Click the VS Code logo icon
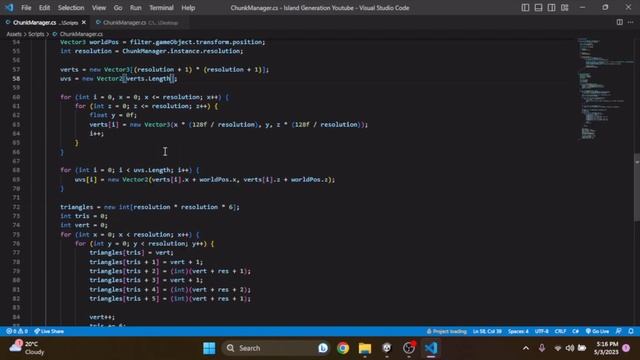 tap(9, 8)
